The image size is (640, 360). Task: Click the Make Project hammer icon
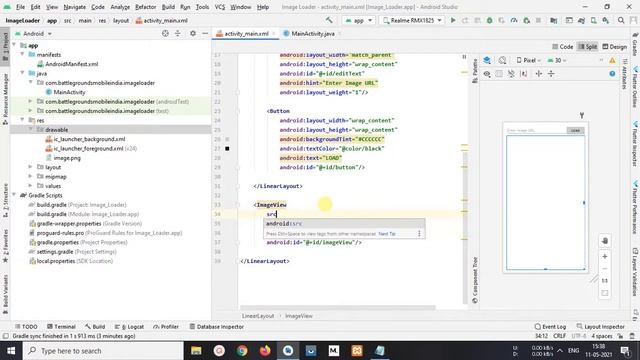pos(329,20)
